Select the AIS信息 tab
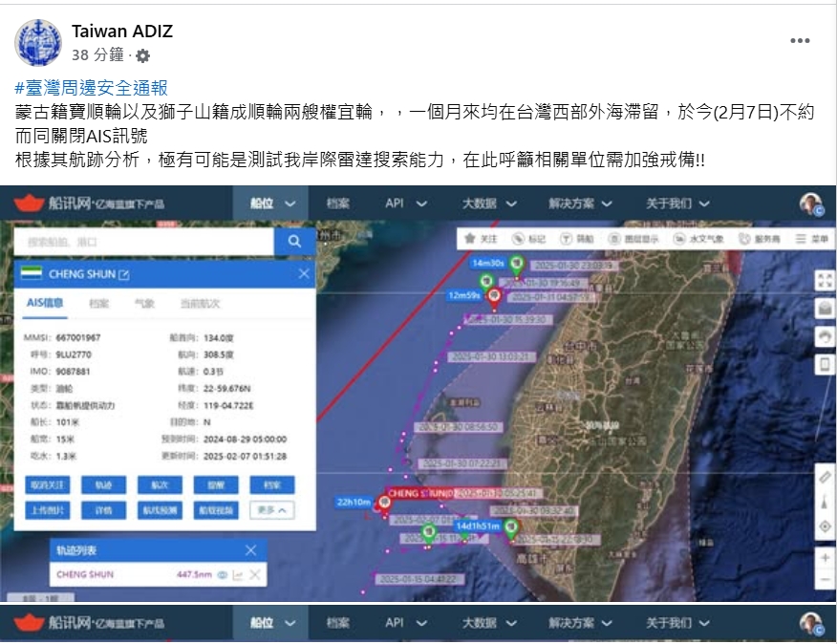This screenshot has height=644, width=837. tap(45, 303)
